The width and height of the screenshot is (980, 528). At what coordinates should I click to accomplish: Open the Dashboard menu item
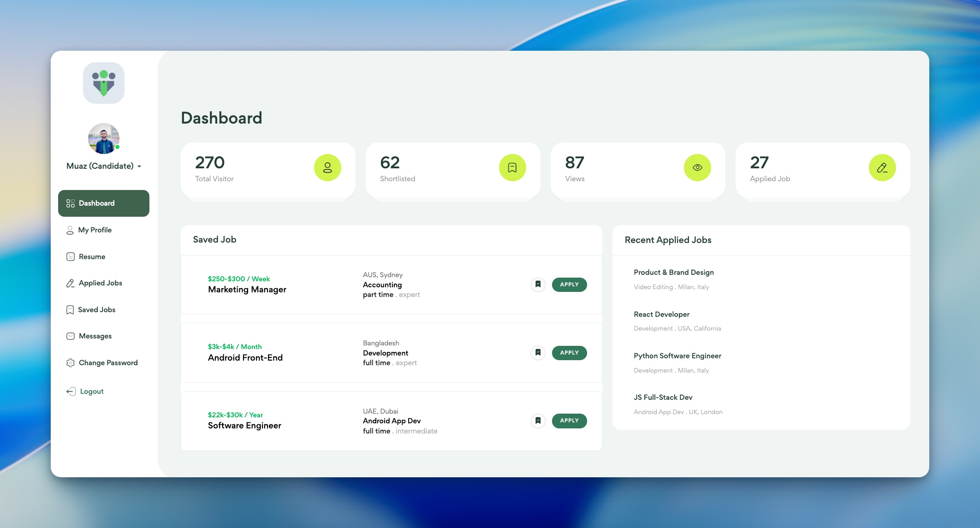tap(104, 203)
